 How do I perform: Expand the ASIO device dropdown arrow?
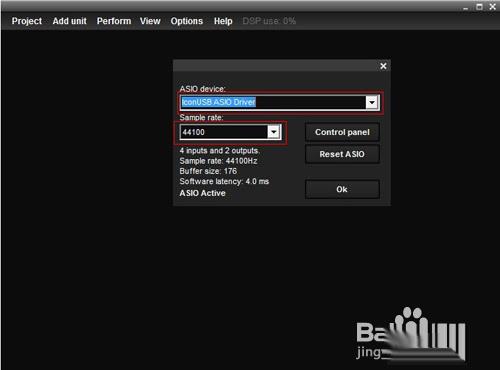(372, 102)
